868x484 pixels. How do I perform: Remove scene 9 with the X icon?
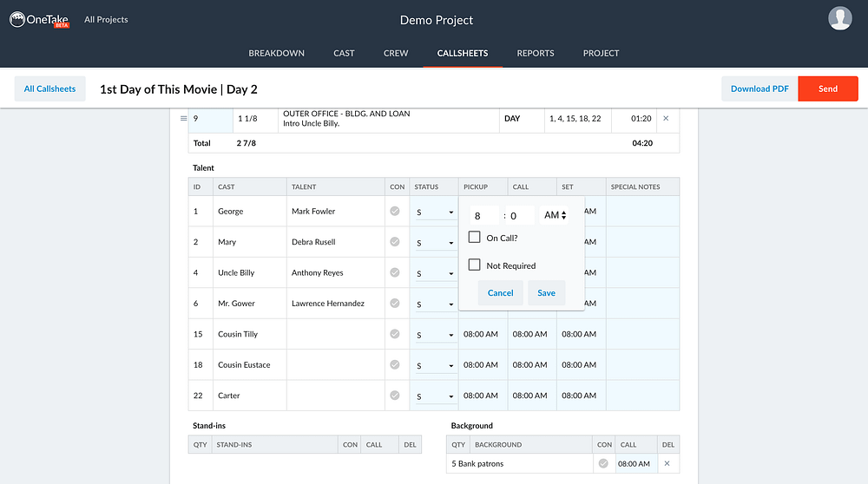pyautogui.click(x=666, y=118)
